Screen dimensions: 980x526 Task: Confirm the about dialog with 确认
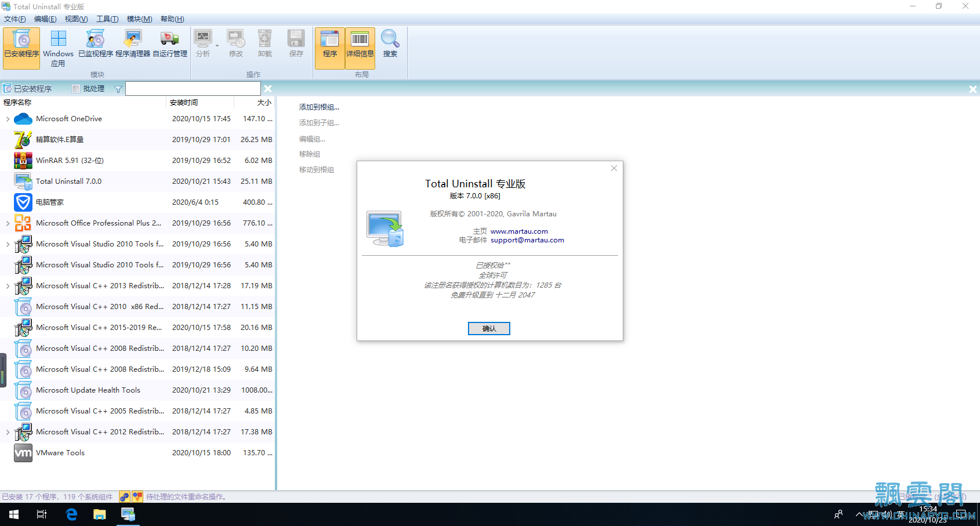tap(489, 328)
